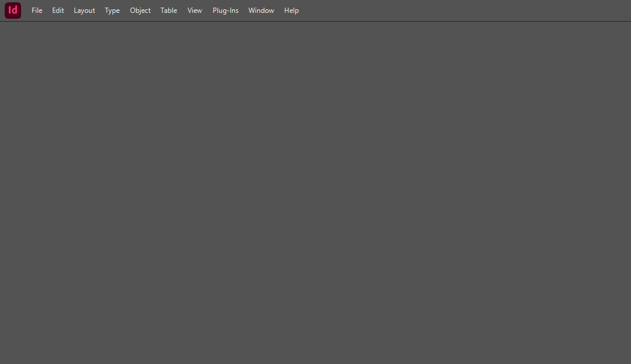The width and height of the screenshot is (631, 364).
Task: Click the InDesign application logo icon
Action: coord(12,10)
